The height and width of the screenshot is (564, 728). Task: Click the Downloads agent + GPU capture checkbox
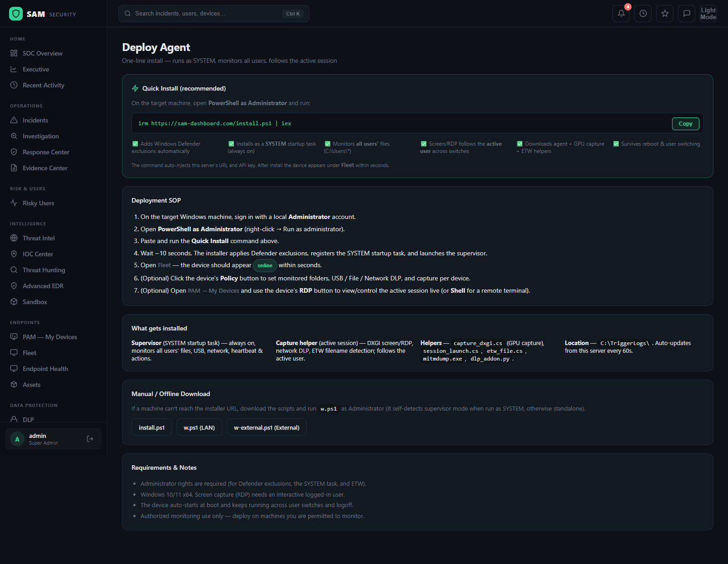click(x=520, y=144)
